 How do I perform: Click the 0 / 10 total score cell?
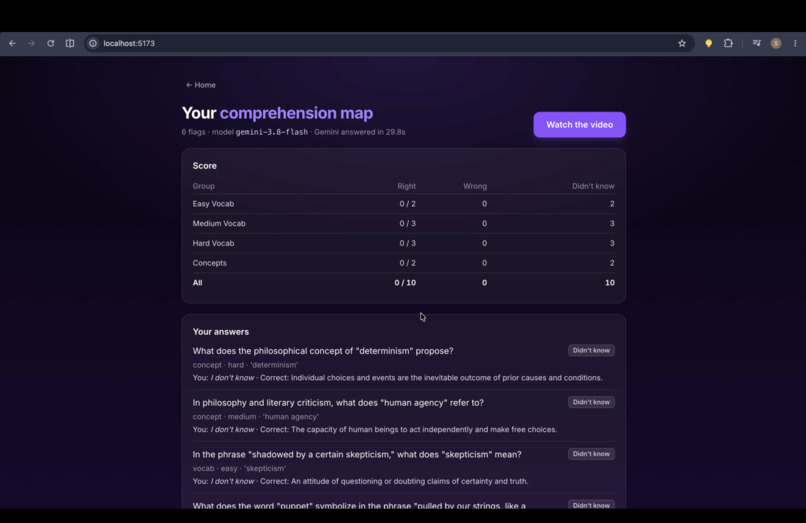click(405, 282)
